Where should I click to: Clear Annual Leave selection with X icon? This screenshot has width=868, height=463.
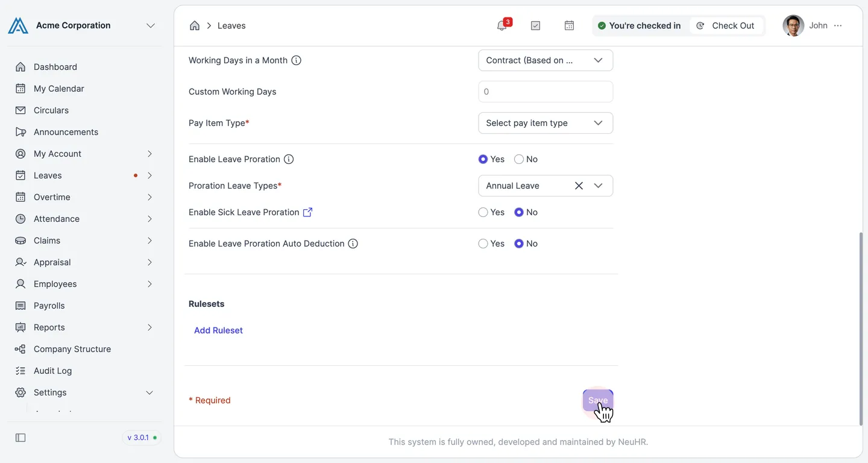pyautogui.click(x=579, y=186)
